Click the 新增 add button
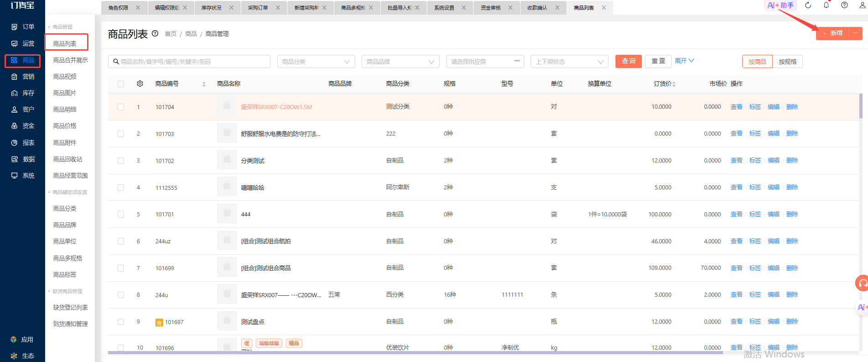Screen dimensions: 868x362 (832, 33)
